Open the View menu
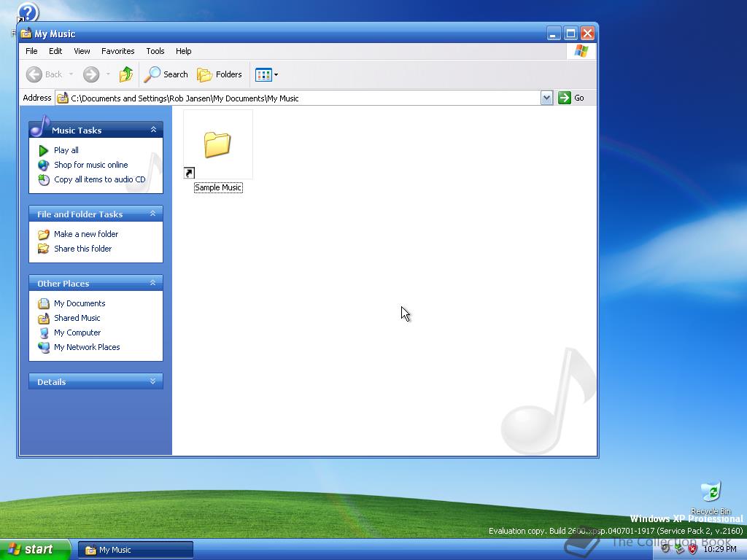 [x=82, y=51]
